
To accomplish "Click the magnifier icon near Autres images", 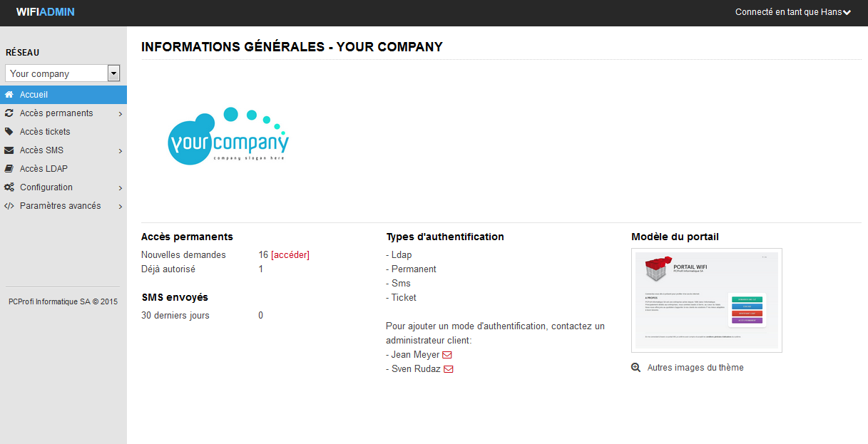I will (x=636, y=368).
